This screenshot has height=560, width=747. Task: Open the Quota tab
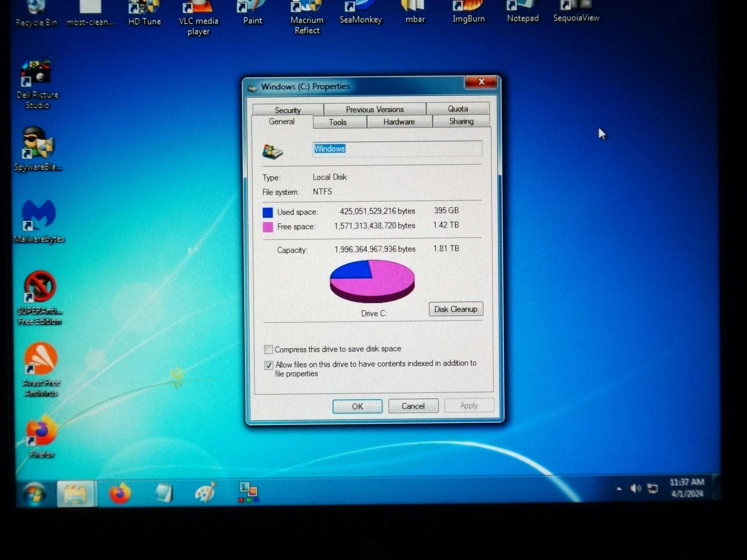pos(458,109)
